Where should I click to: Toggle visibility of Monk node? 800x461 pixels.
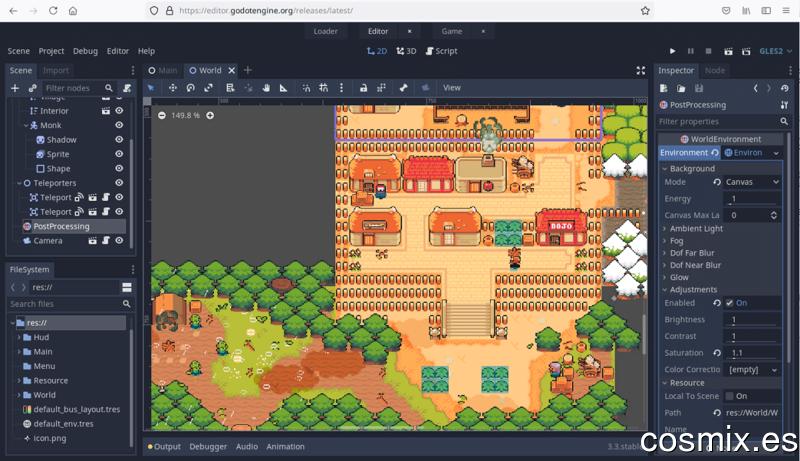119,125
